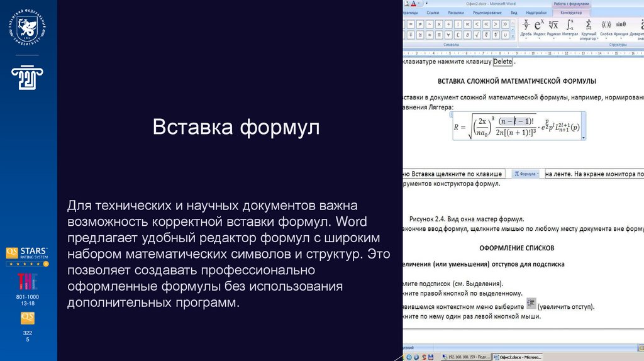Open the Функция sin structure menu
The height and width of the screenshot is (361, 644).
pos(621,29)
